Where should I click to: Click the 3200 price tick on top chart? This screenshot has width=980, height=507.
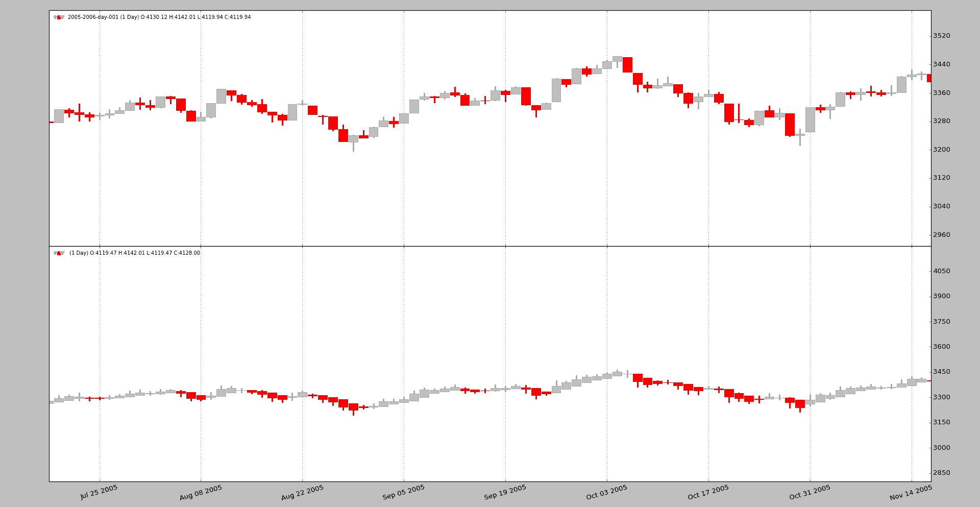[942, 150]
